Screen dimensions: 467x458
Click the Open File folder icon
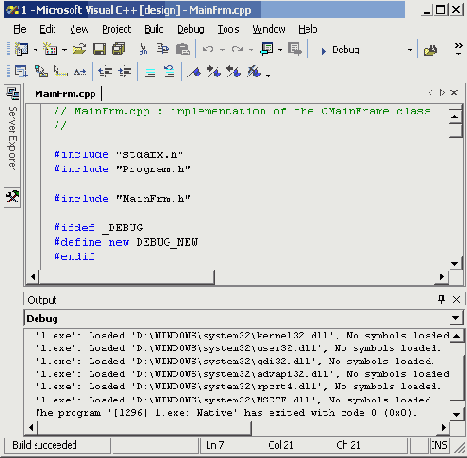point(79,49)
